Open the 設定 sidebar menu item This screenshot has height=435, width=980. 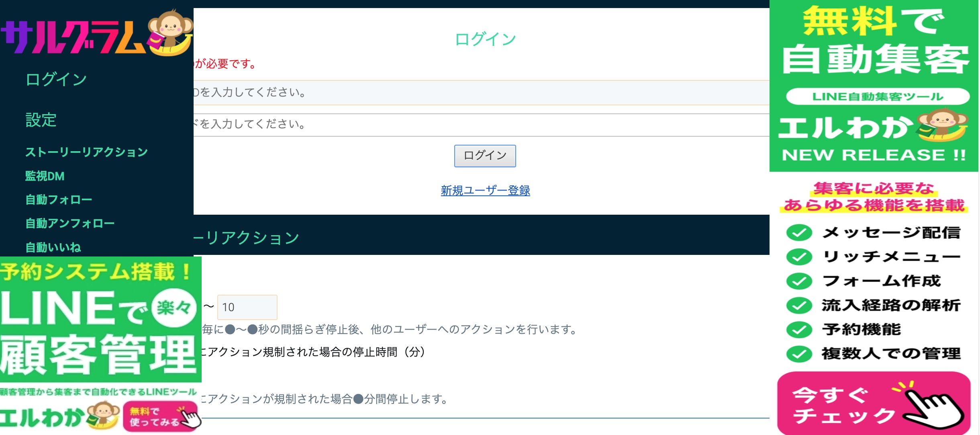[x=41, y=120]
